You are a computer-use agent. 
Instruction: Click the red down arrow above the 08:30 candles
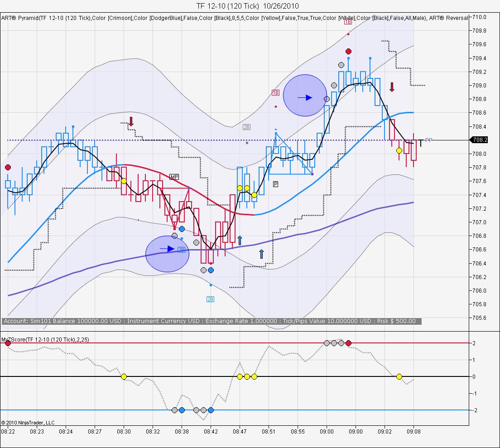pyautogui.click(x=131, y=121)
